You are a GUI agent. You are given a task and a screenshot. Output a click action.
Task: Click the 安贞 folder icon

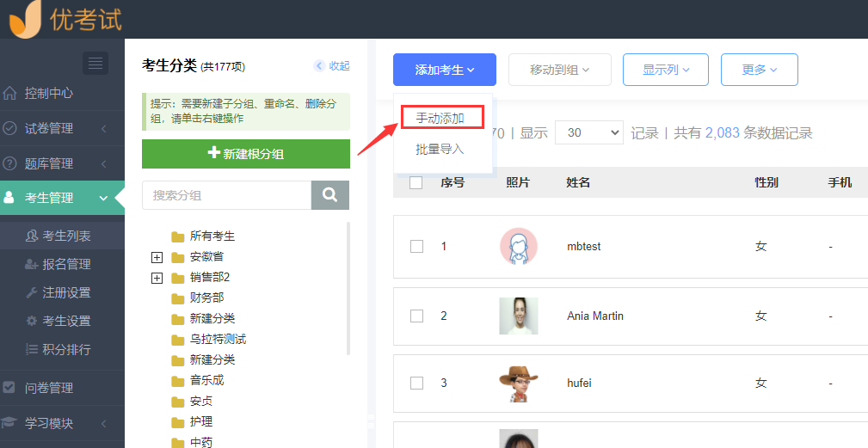(x=178, y=402)
